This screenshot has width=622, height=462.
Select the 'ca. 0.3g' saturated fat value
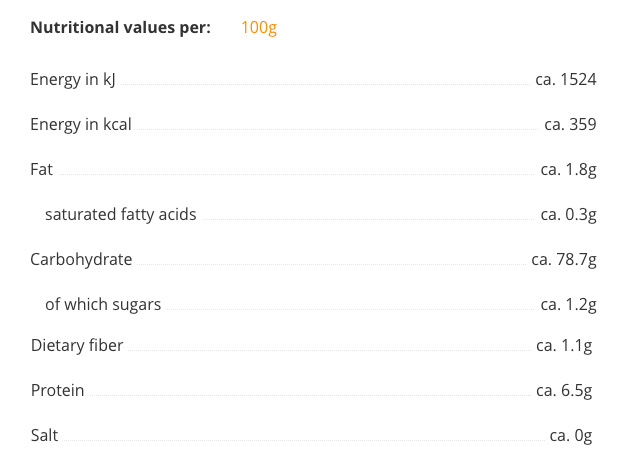[568, 214]
